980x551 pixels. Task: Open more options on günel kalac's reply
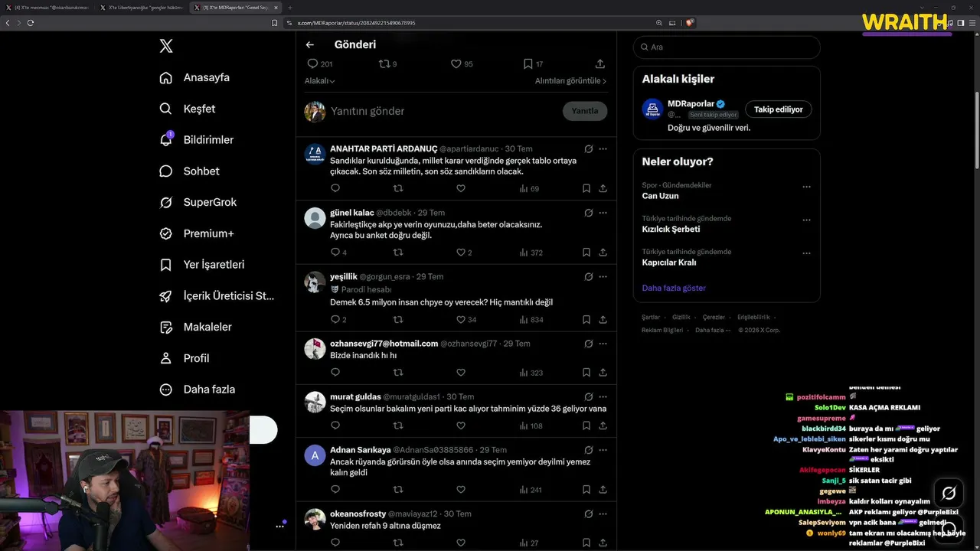[603, 213]
